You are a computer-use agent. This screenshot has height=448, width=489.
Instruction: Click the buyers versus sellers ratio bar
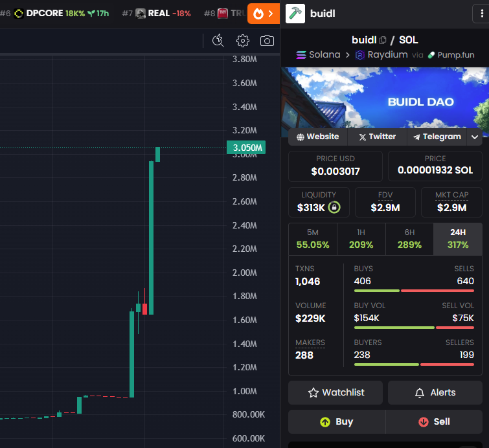[x=414, y=364]
